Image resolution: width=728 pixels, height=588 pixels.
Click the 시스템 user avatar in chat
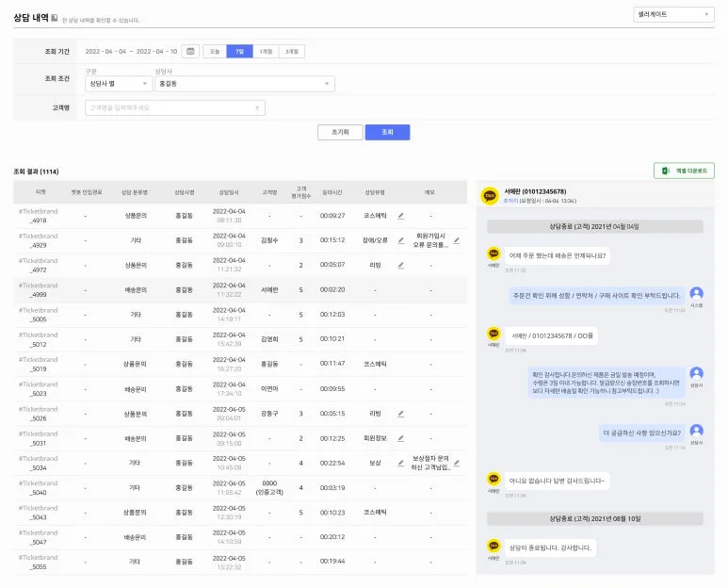696,293
